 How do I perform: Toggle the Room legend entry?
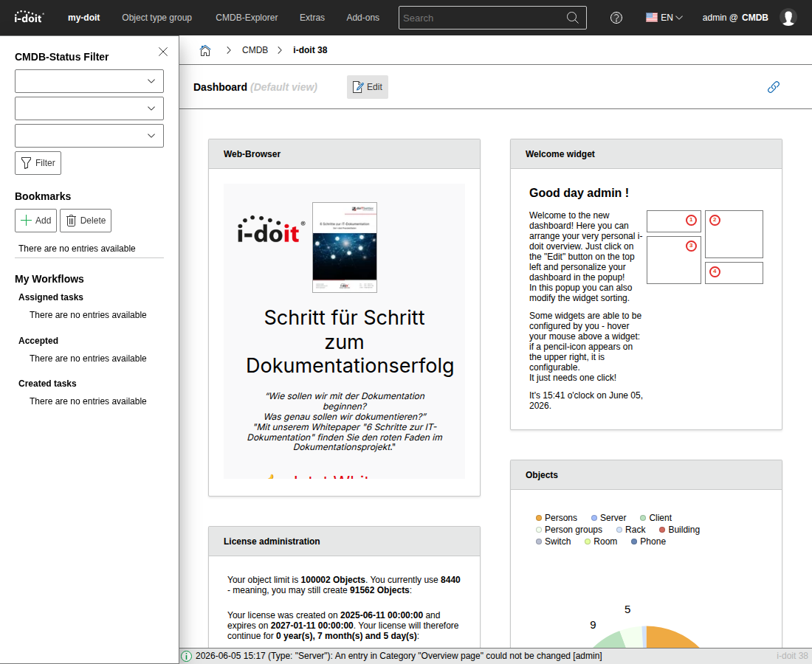(x=601, y=542)
